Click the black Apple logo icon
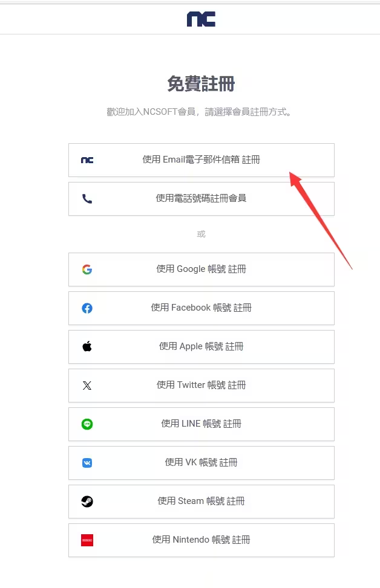The width and height of the screenshot is (380, 588). [87, 346]
